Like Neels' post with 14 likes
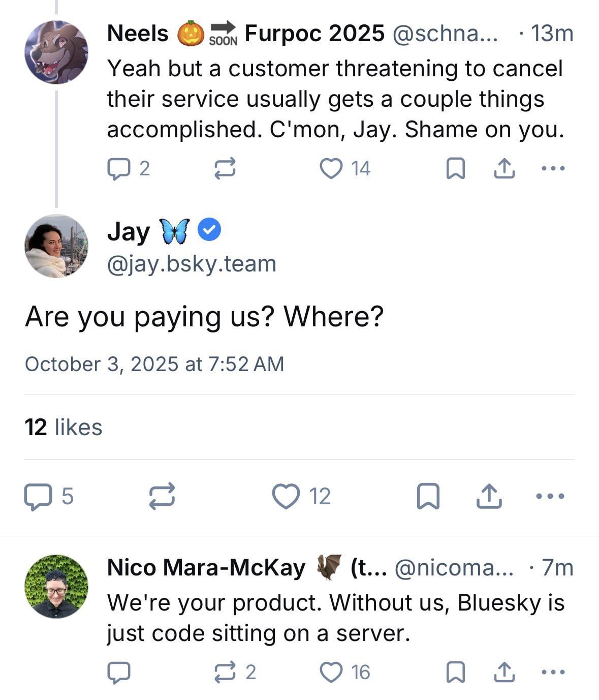The width and height of the screenshot is (599, 700). point(331,168)
